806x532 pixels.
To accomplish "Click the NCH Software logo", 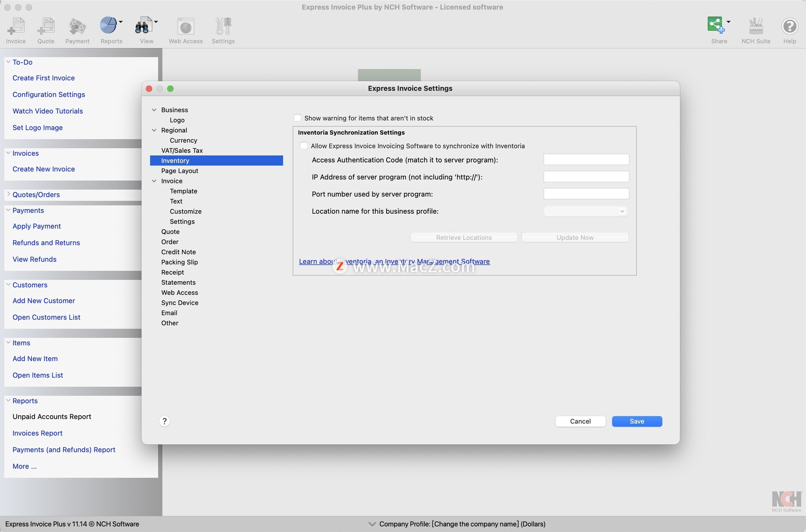I will [787, 502].
